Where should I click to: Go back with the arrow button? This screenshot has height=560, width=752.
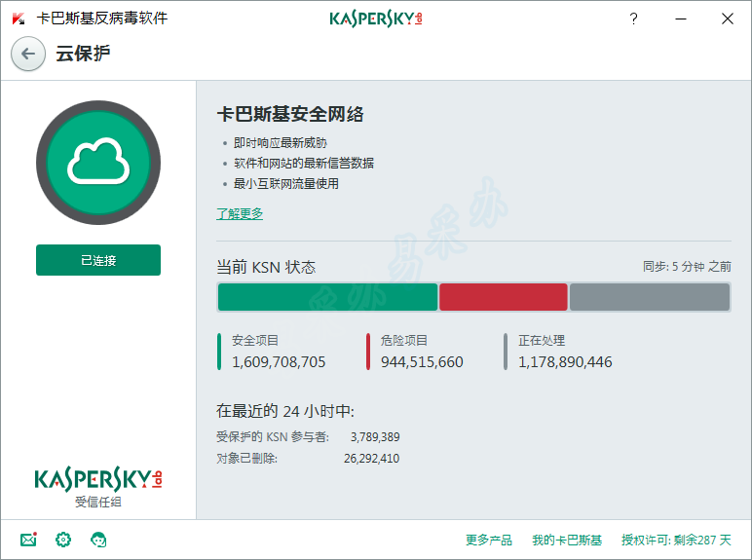point(28,54)
